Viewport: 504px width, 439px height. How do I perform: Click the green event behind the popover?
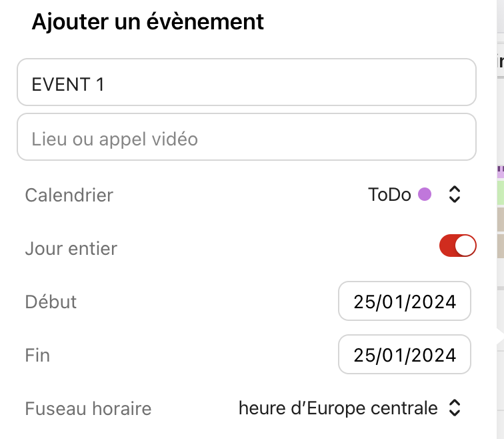click(500, 192)
